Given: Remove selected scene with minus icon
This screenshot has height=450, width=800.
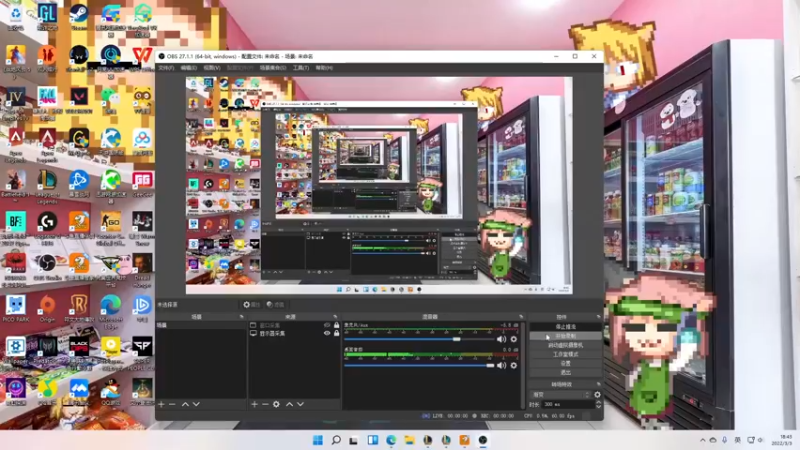Looking at the screenshot, I should [172, 404].
